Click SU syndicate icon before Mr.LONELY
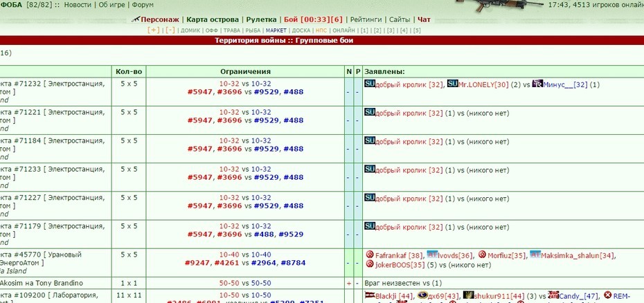The height and width of the screenshot is (303, 644). (x=453, y=84)
